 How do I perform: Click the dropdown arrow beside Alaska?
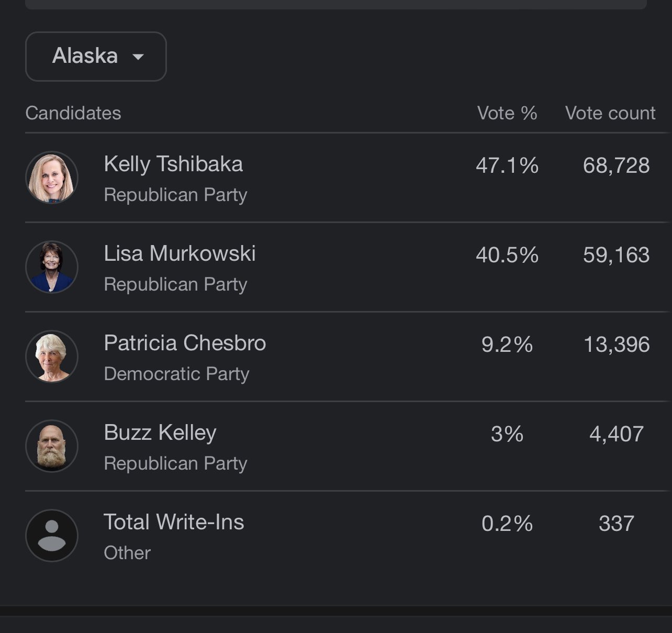[x=138, y=57]
